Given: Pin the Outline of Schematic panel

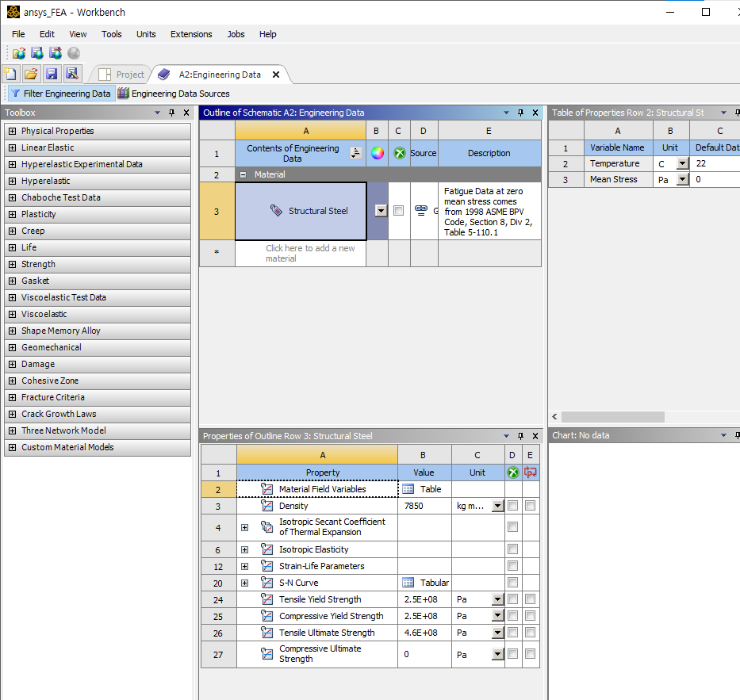Looking at the screenshot, I should pyautogui.click(x=520, y=113).
